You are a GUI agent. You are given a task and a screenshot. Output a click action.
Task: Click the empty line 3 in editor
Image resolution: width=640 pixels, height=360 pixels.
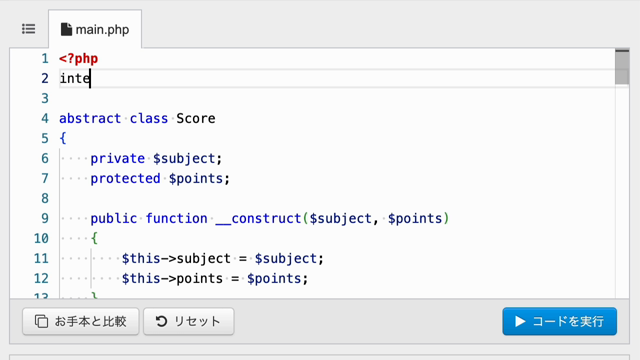tap(337, 98)
